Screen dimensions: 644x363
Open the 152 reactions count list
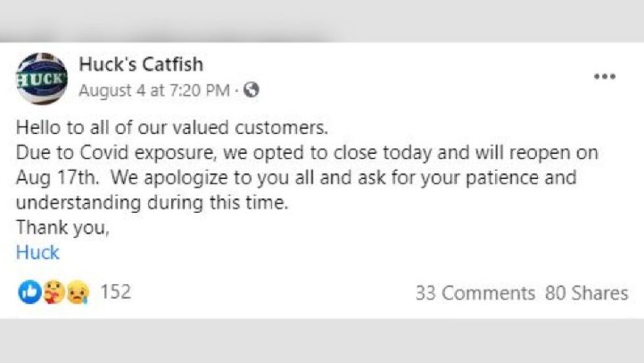(x=115, y=292)
